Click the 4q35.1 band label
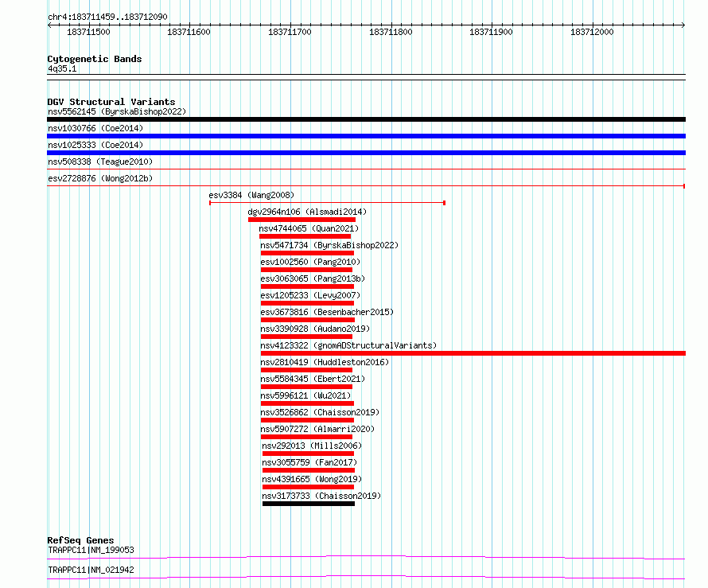The image size is (708, 588). point(62,68)
